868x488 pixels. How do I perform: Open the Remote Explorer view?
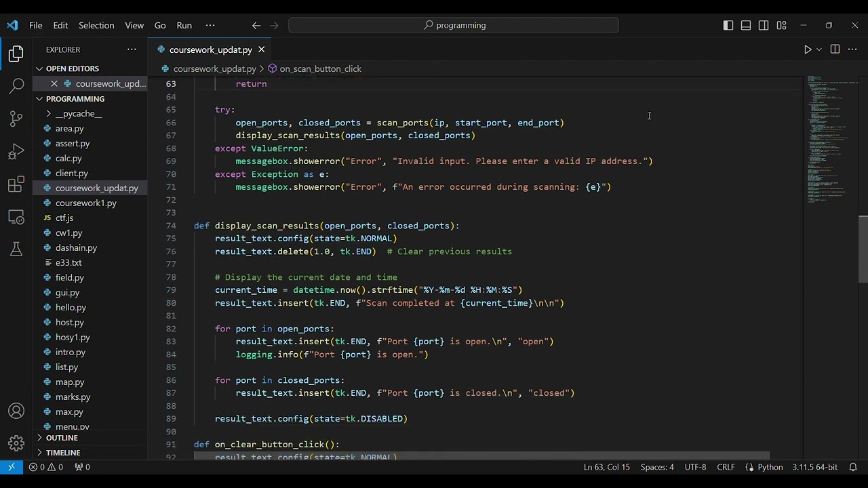(x=16, y=217)
